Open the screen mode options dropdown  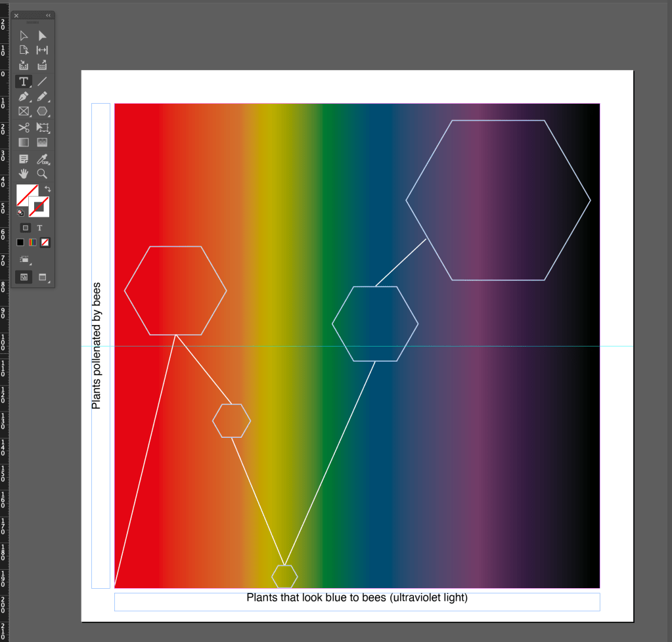43,278
